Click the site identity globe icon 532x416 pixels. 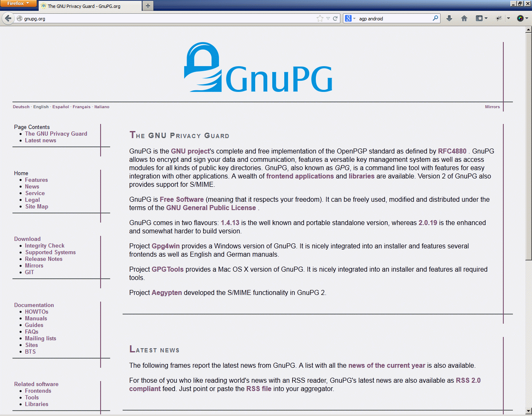pos(19,18)
